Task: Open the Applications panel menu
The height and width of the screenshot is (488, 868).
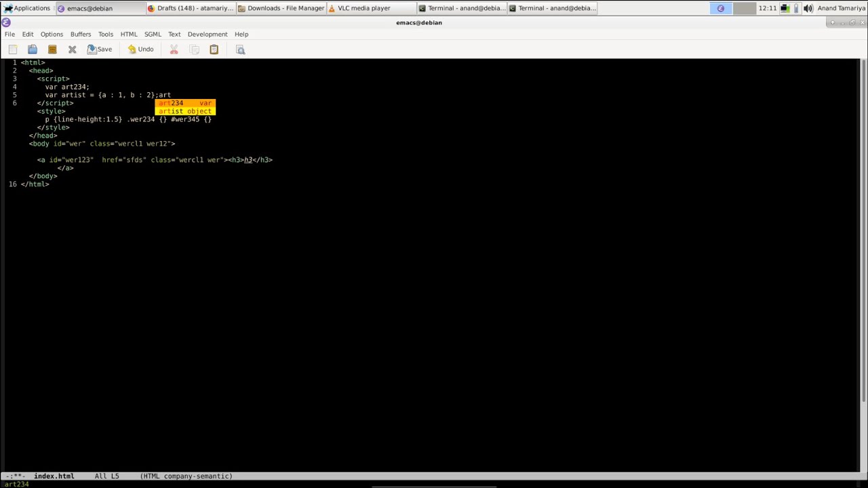Action: pyautogui.click(x=27, y=8)
